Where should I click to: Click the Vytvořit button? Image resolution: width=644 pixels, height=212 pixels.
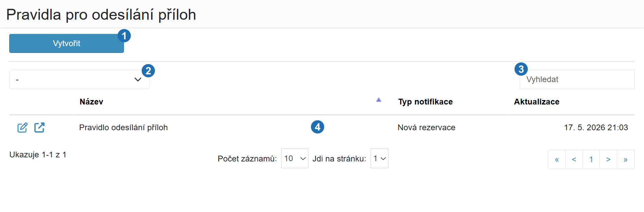tap(67, 43)
